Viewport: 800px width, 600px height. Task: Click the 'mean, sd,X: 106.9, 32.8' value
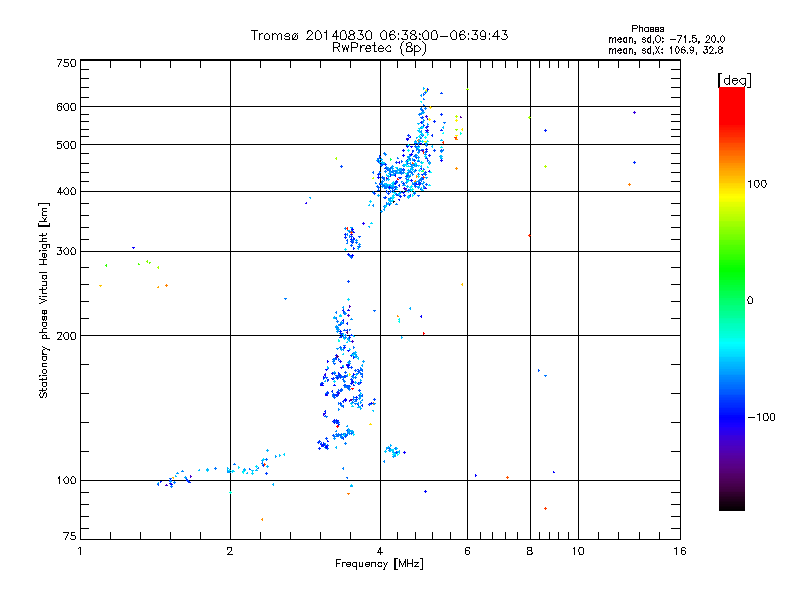pyautogui.click(x=665, y=50)
